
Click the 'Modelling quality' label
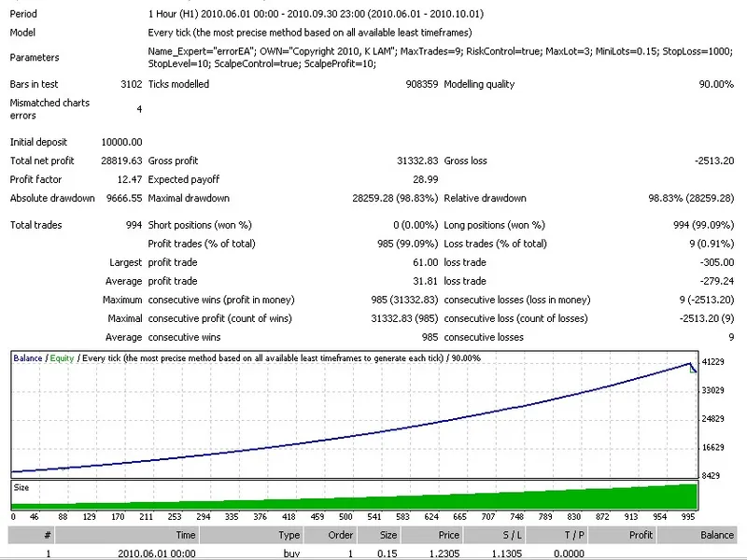(x=479, y=84)
